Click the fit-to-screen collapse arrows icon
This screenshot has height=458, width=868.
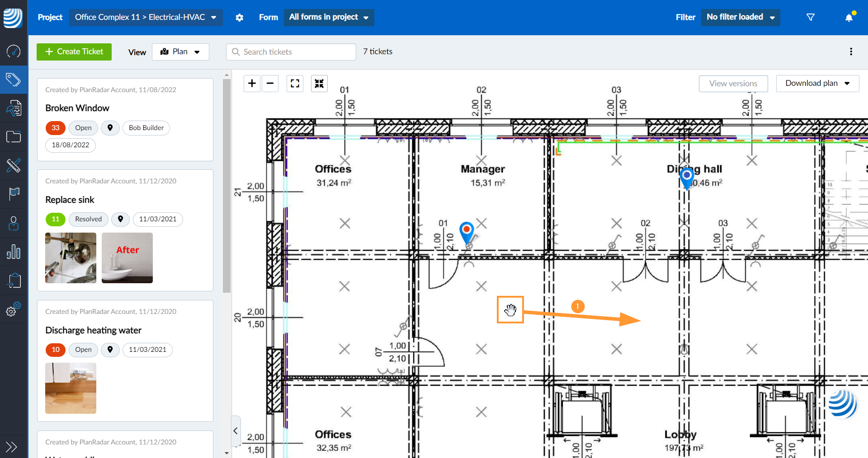click(x=319, y=84)
